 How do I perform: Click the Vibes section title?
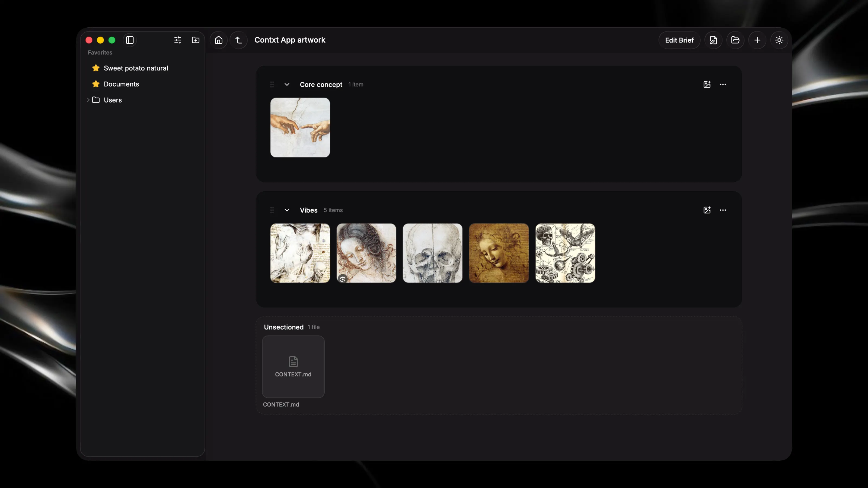pos(309,210)
